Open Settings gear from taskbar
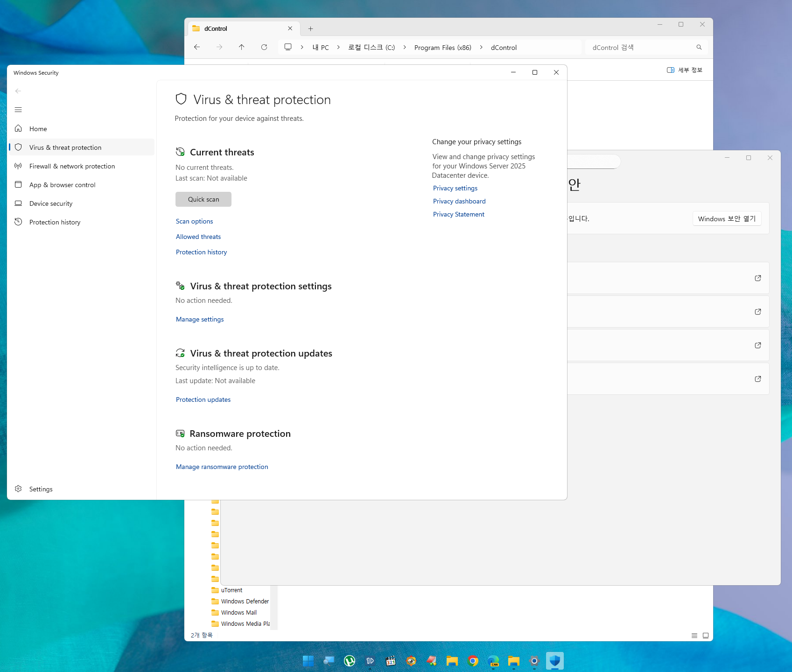The width and height of the screenshot is (792, 672). (x=534, y=661)
